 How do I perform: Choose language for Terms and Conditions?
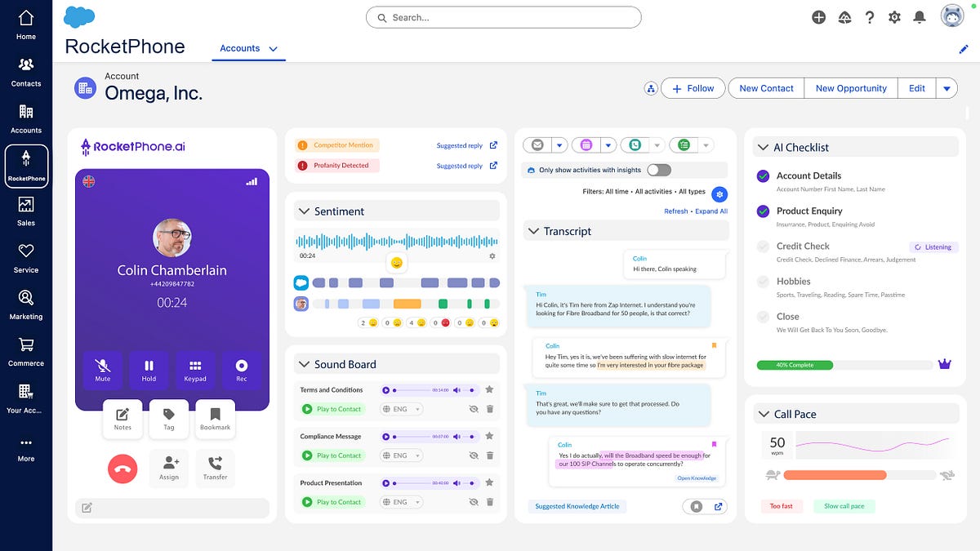[401, 409]
